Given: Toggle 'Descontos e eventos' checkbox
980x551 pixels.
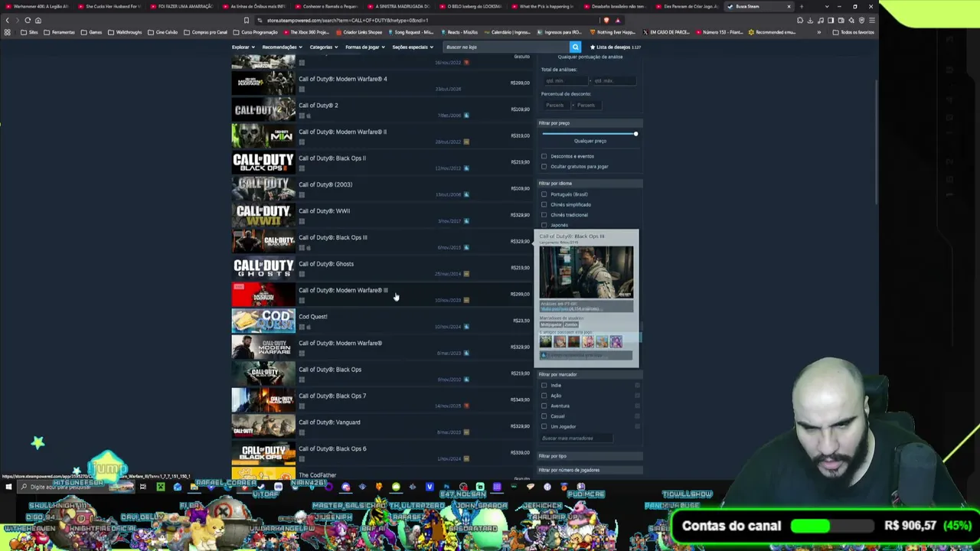Looking at the screenshot, I should click(x=544, y=156).
